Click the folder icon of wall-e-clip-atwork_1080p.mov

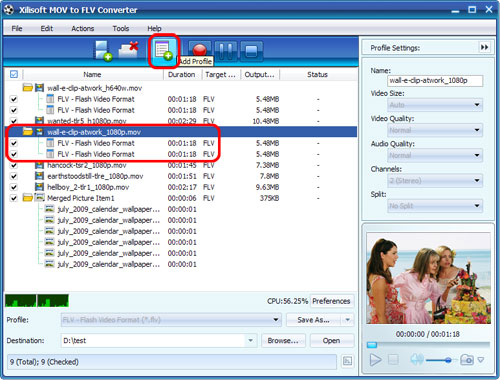(28, 132)
